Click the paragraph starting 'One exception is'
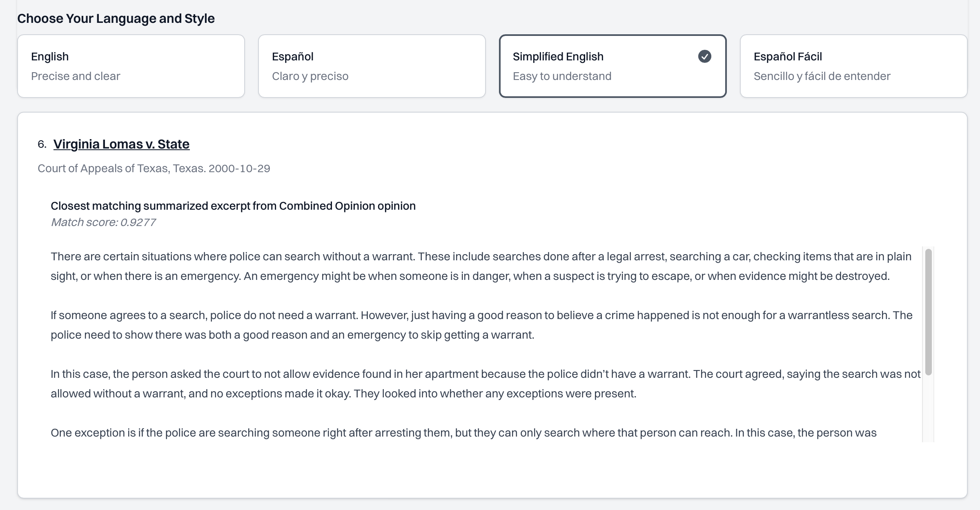Image resolution: width=980 pixels, height=510 pixels. tap(463, 432)
